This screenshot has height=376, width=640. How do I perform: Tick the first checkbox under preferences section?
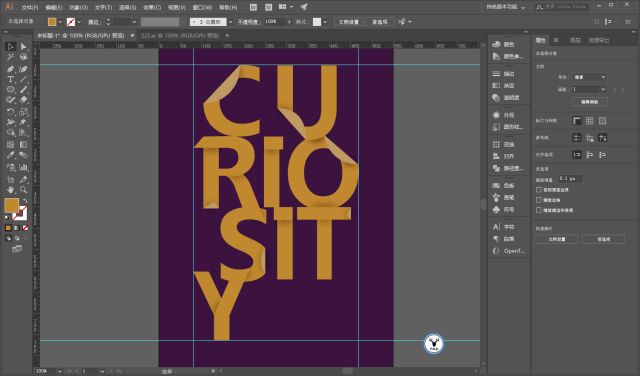point(539,190)
